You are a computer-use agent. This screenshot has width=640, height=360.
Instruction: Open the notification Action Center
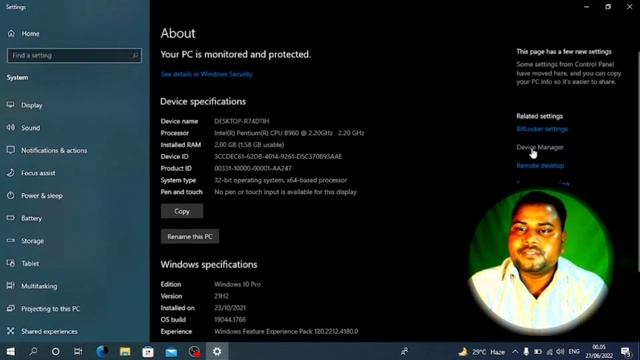pos(626,351)
